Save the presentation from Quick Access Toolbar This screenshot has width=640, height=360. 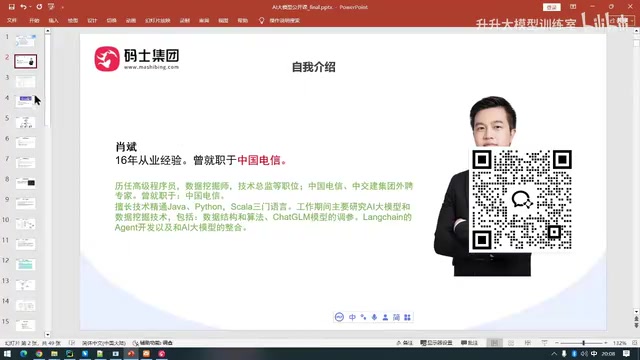coord(11,7)
